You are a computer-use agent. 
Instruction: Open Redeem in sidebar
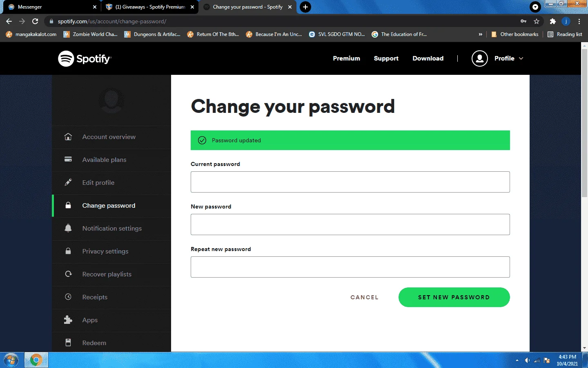click(94, 343)
